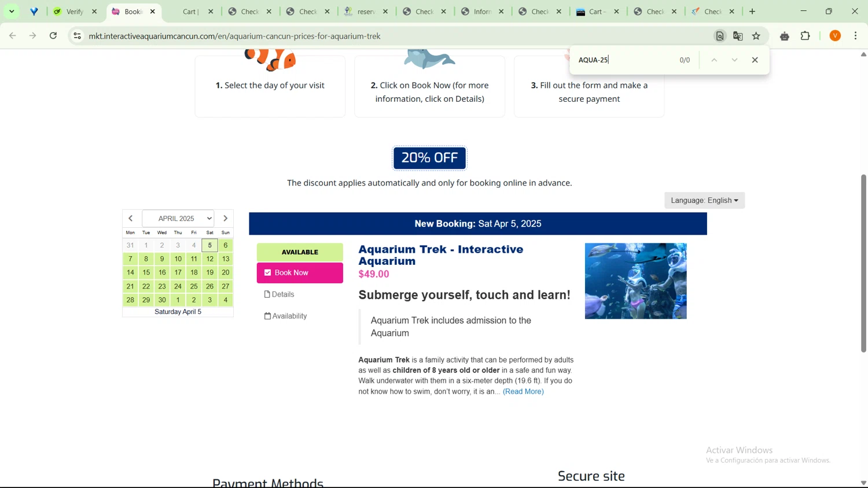The height and width of the screenshot is (488, 868).
Task: Open the Details link
Action: tap(279, 295)
